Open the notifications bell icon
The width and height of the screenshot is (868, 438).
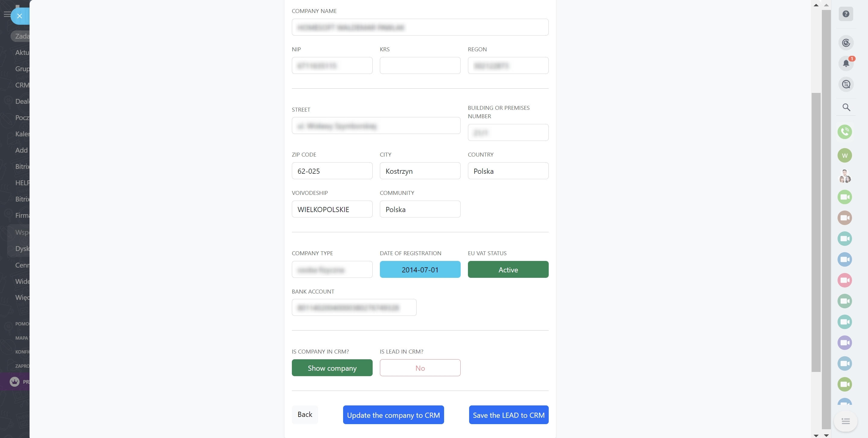(x=846, y=63)
